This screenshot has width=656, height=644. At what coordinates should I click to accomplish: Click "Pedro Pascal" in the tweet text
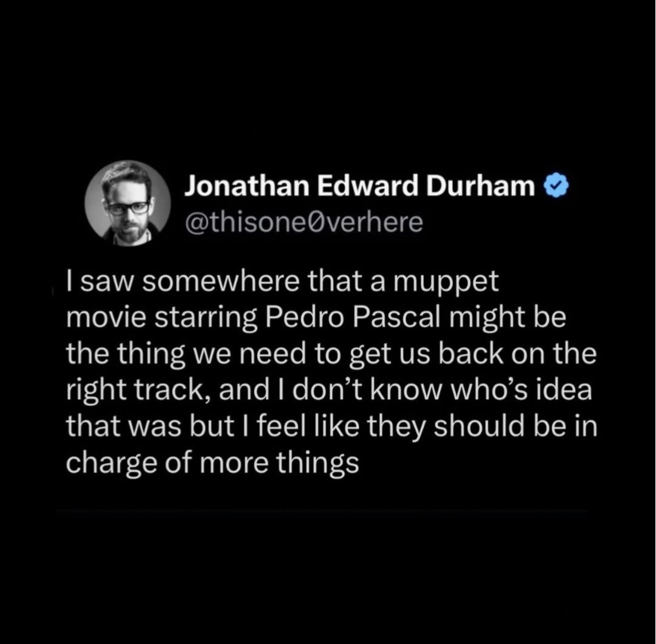click(x=353, y=318)
